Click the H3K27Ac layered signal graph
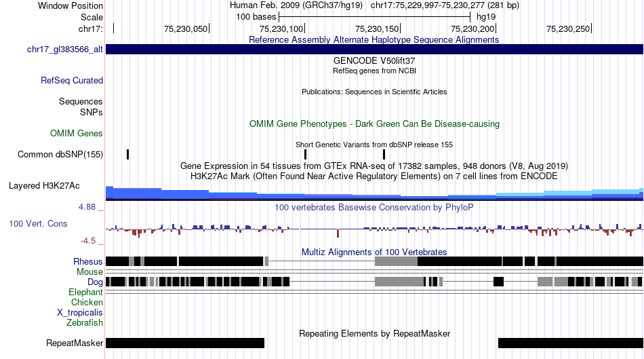Image resolution: width=644 pixels, height=359 pixels. (x=375, y=193)
